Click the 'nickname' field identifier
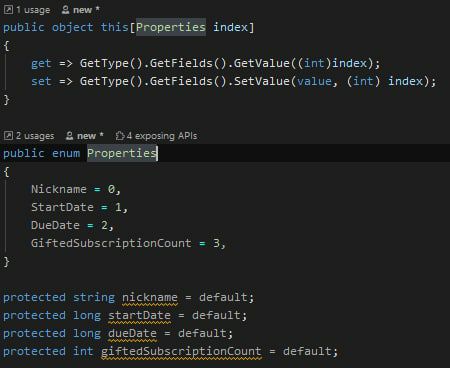 [x=150, y=297]
